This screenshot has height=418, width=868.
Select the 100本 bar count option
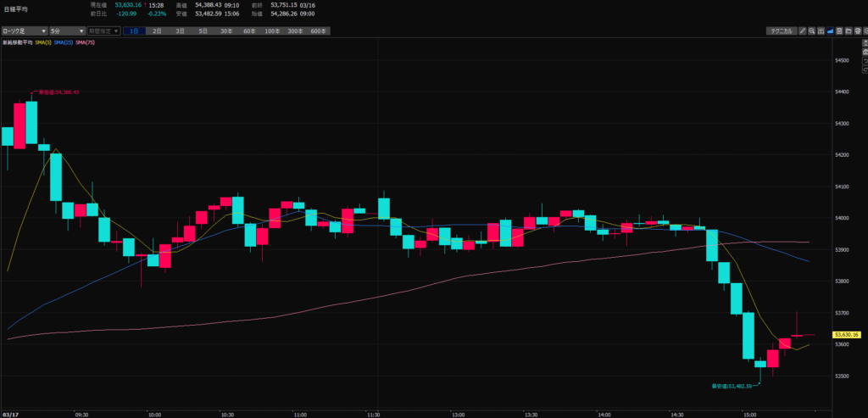pyautogui.click(x=271, y=31)
